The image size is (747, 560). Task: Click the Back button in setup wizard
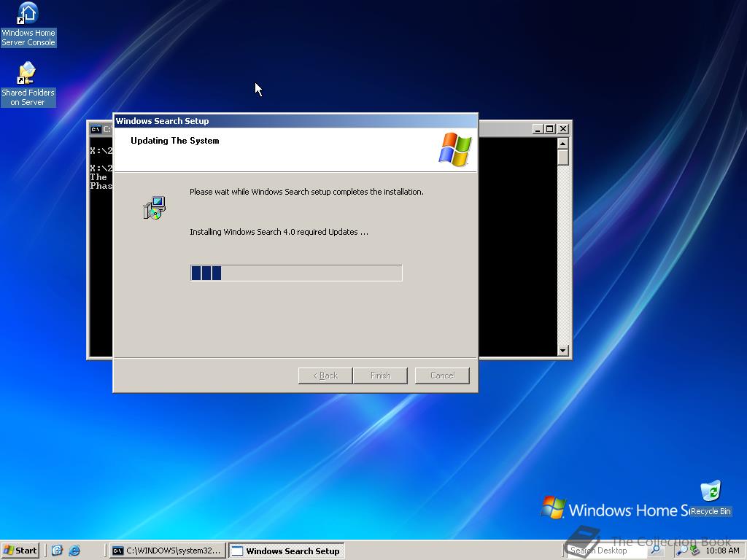click(x=325, y=376)
